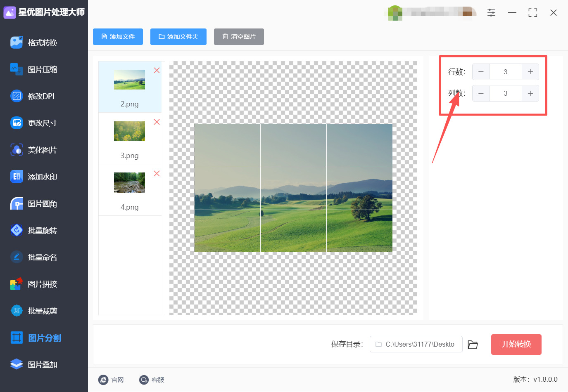Browse the save directory with the folder icon
The width and height of the screenshot is (568, 392).
click(473, 345)
